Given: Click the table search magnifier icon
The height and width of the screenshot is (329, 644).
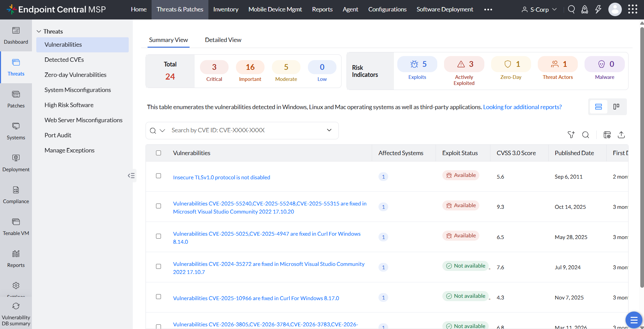Looking at the screenshot, I should click(586, 135).
